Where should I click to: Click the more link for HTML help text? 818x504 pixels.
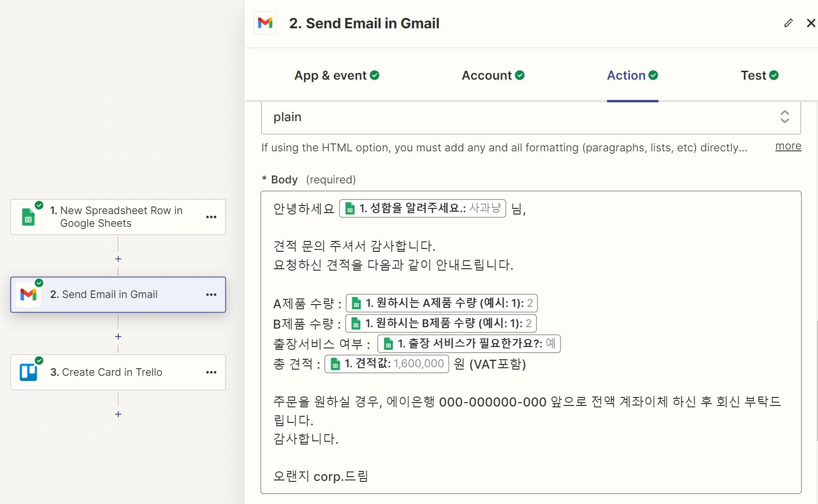tap(788, 146)
